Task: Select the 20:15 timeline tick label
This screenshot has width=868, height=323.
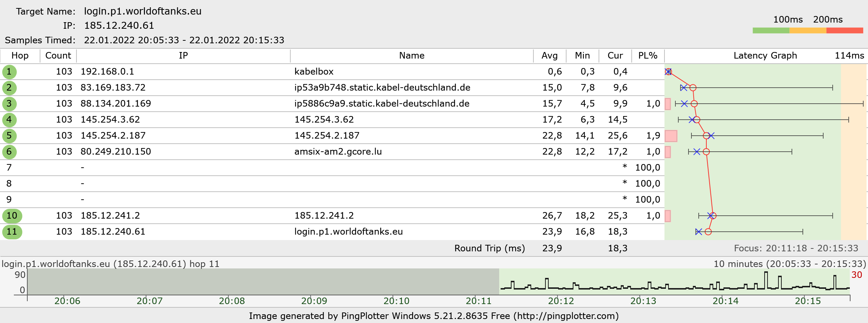Action: pyautogui.click(x=808, y=301)
